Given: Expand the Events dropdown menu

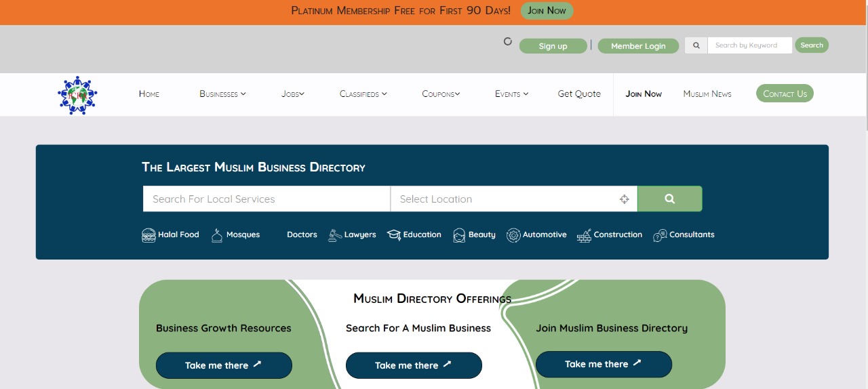Looking at the screenshot, I should click(511, 94).
